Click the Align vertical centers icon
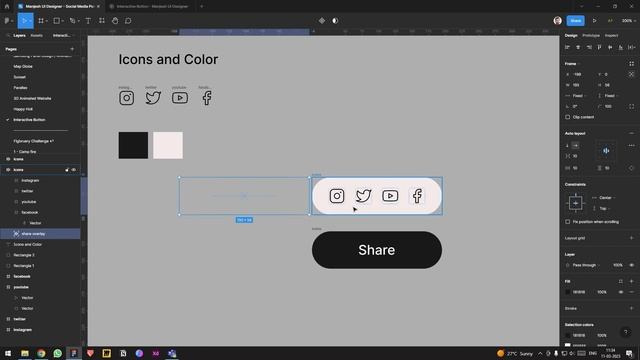This screenshot has height=360, width=640. click(610, 47)
